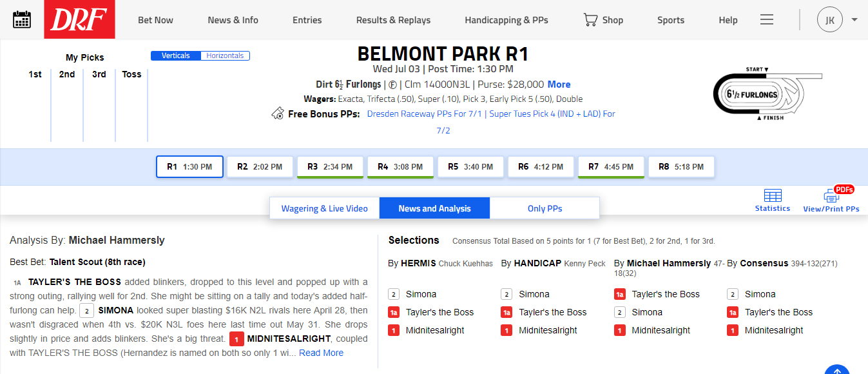Screen dimensions: 868x374
Task: Click the JK user avatar
Action: click(830, 20)
